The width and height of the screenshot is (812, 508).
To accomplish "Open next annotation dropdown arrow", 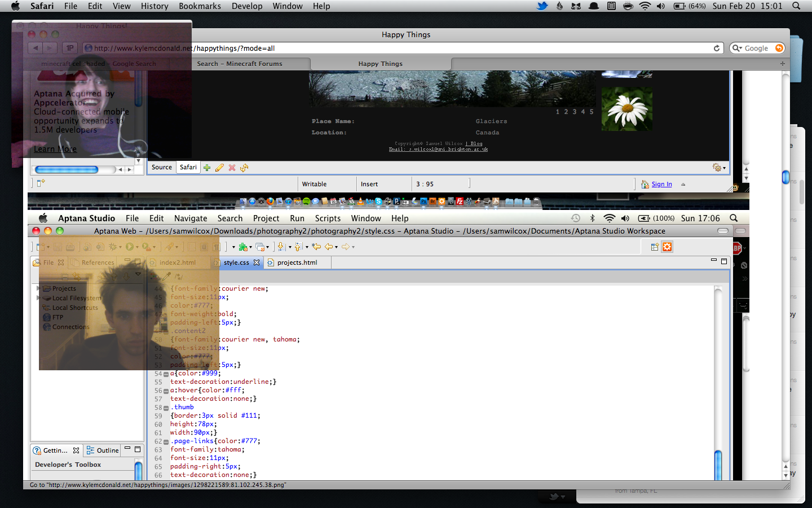I will 290,247.
